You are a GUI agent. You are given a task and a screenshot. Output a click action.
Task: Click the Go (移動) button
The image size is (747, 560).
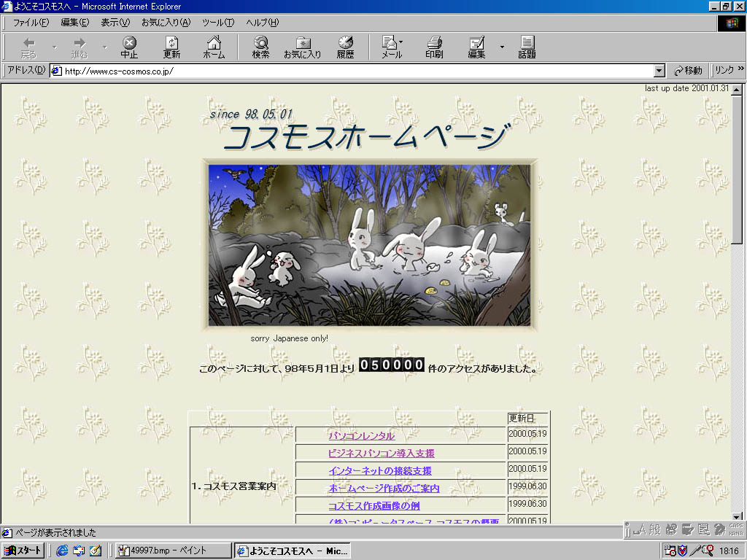[x=688, y=71]
